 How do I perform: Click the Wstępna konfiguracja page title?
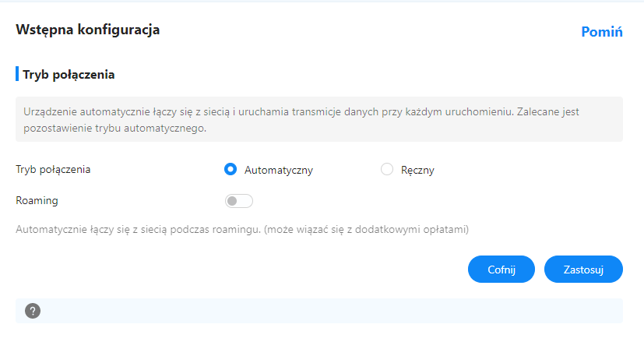click(x=87, y=30)
